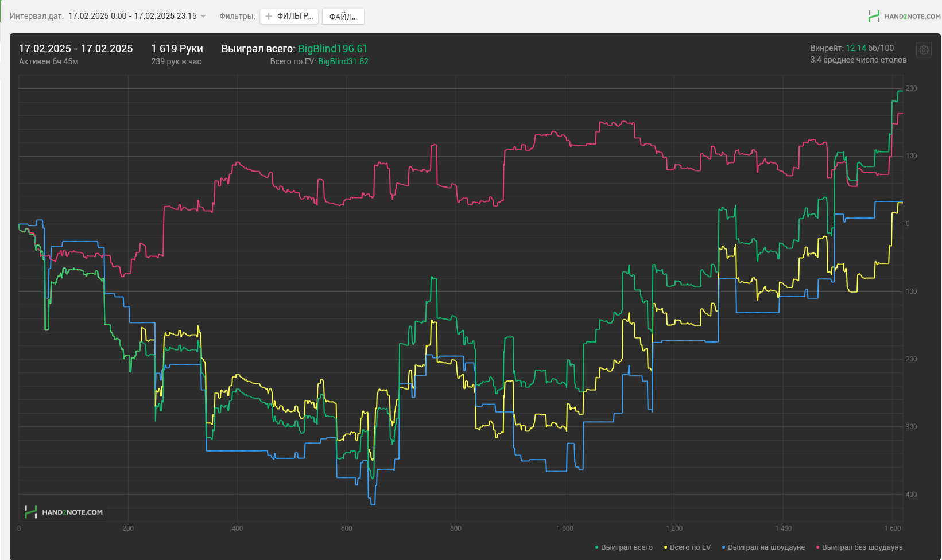The image size is (942, 560).
Task: Toggle the Выиграл на шоудауне legend series
Action: [x=763, y=547]
